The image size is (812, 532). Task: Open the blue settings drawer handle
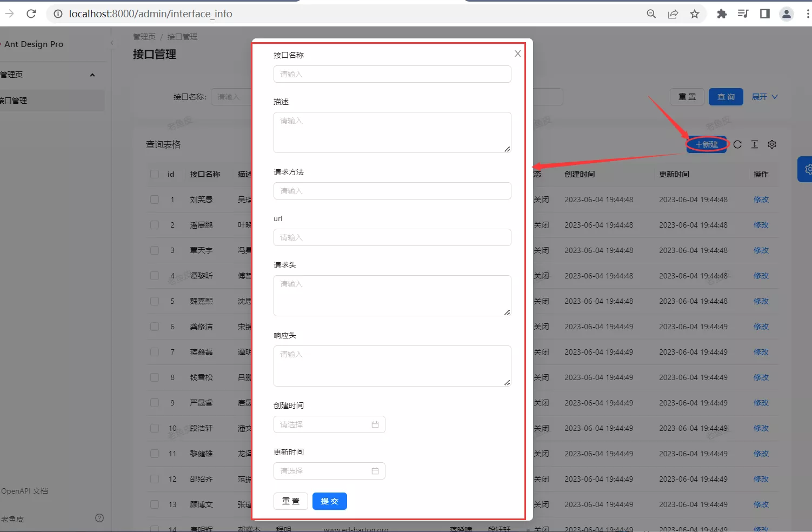(x=806, y=169)
